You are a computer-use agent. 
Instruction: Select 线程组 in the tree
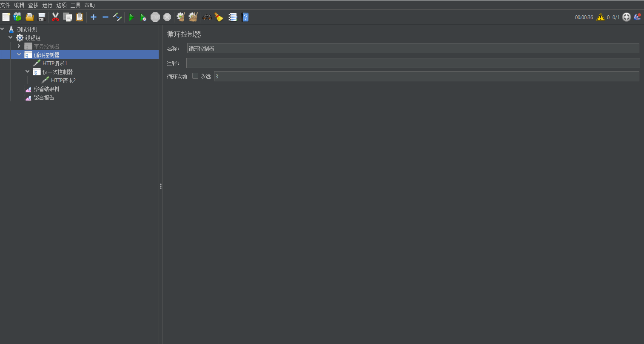click(33, 38)
